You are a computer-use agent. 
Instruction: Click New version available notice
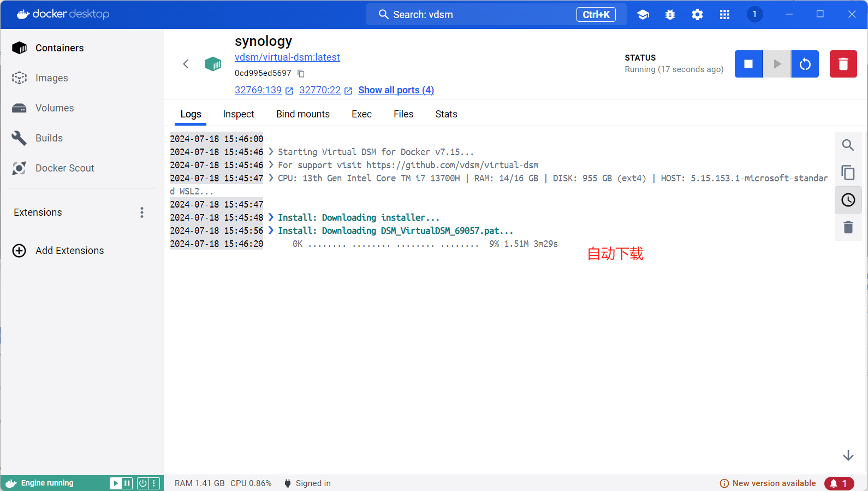[768, 483]
